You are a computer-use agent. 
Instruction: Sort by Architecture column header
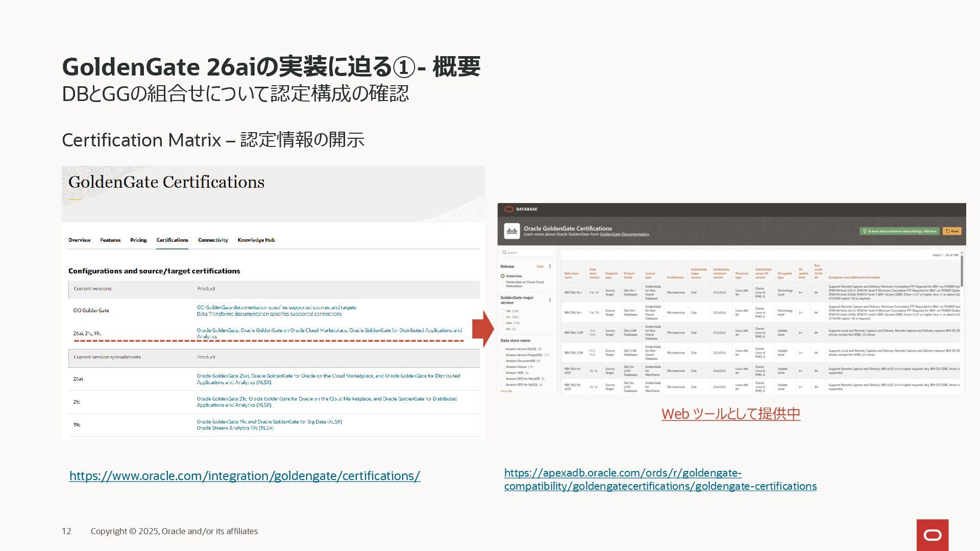[x=675, y=278]
